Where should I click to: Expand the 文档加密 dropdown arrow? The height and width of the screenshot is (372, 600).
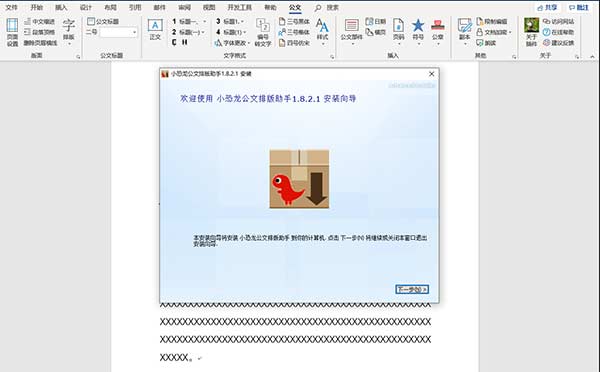pyautogui.click(x=510, y=33)
